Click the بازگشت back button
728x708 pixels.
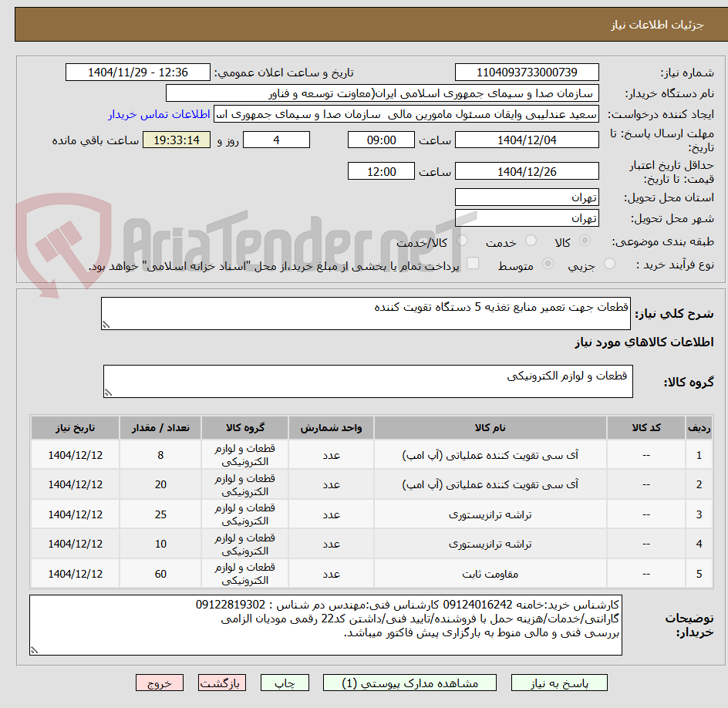tap(222, 683)
